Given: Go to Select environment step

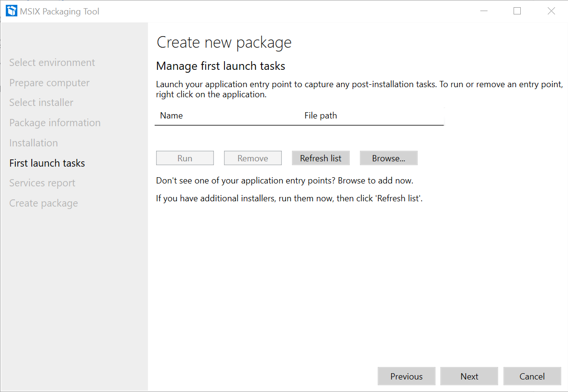Looking at the screenshot, I should click(52, 63).
